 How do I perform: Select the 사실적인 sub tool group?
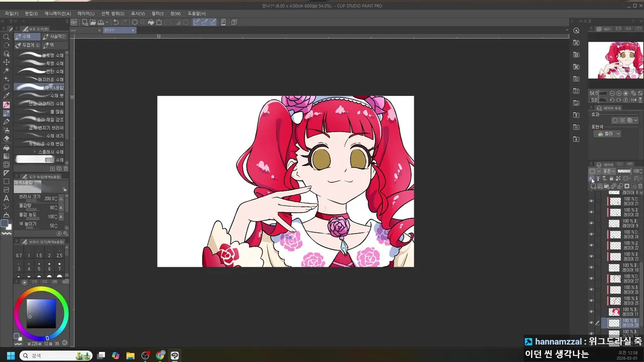[x=54, y=37]
